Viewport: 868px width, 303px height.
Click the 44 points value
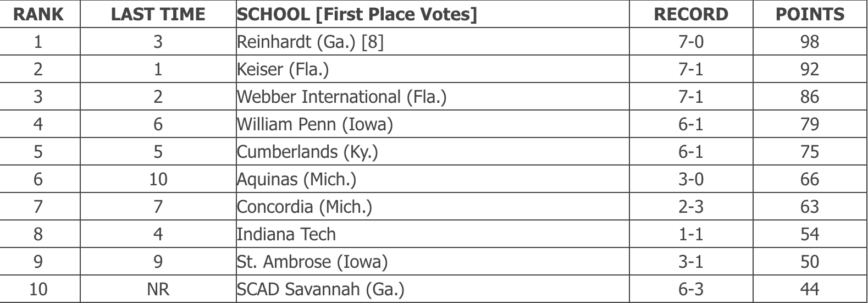pos(810,289)
